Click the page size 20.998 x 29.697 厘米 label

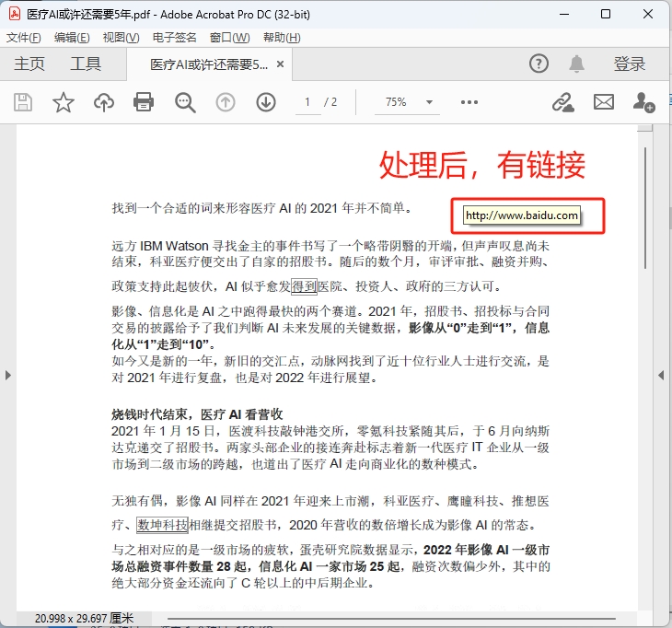click(84, 619)
